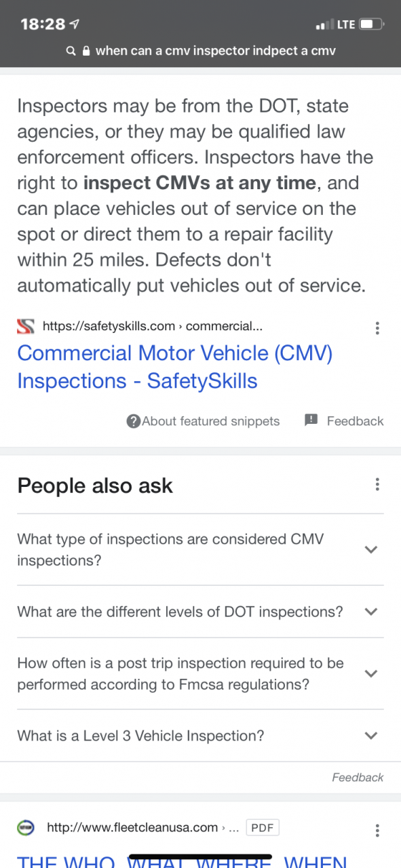Open three-dot menu next to People also ask
401x868 pixels.
(377, 485)
